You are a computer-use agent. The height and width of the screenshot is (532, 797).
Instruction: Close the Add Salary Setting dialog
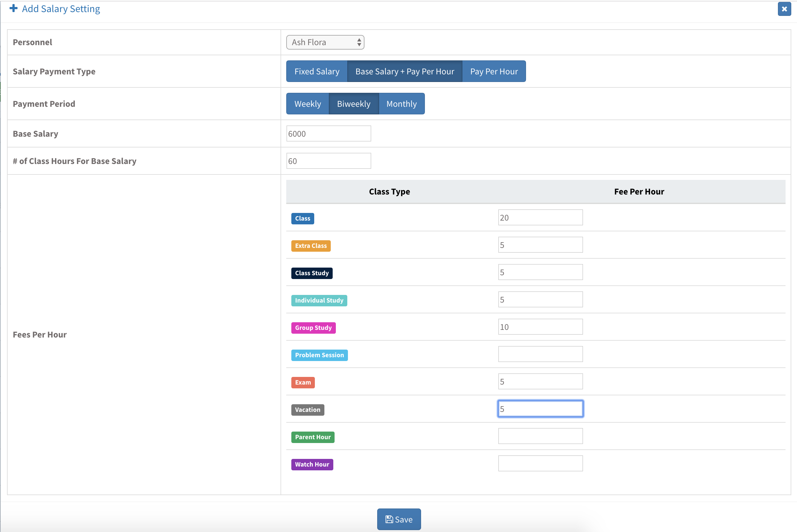[784, 9]
